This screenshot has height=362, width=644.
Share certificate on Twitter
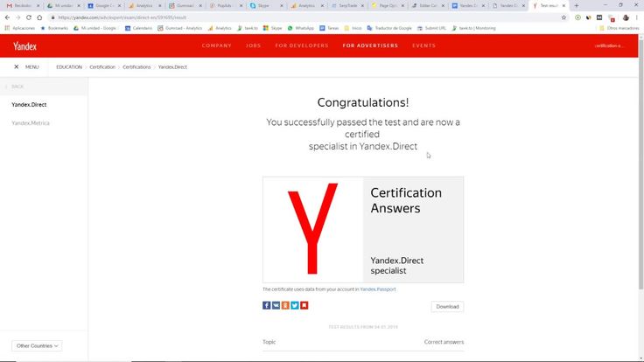pos(295,305)
